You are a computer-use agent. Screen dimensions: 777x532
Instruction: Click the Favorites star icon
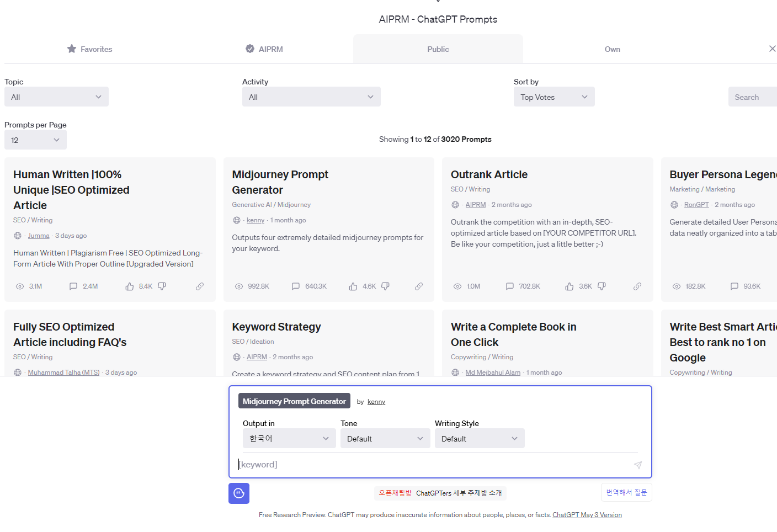coord(72,49)
